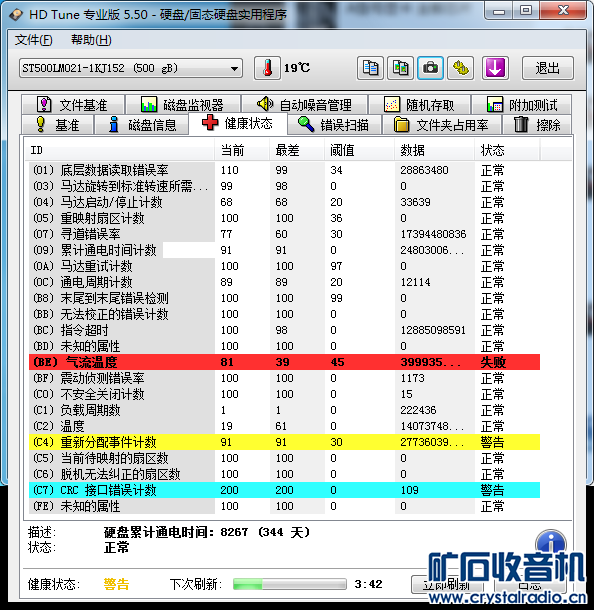Click the next refresh progress bar
The height and width of the screenshot is (610, 594).
tap(289, 584)
